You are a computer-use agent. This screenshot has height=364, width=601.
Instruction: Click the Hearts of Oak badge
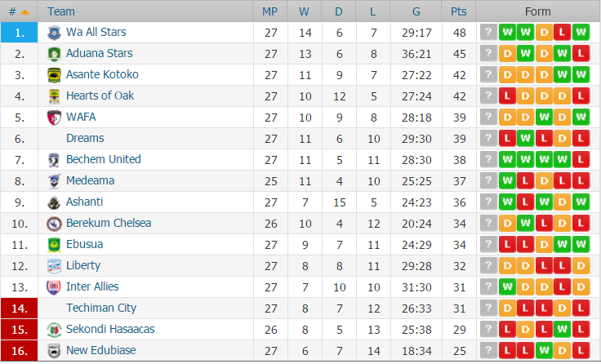coord(54,96)
